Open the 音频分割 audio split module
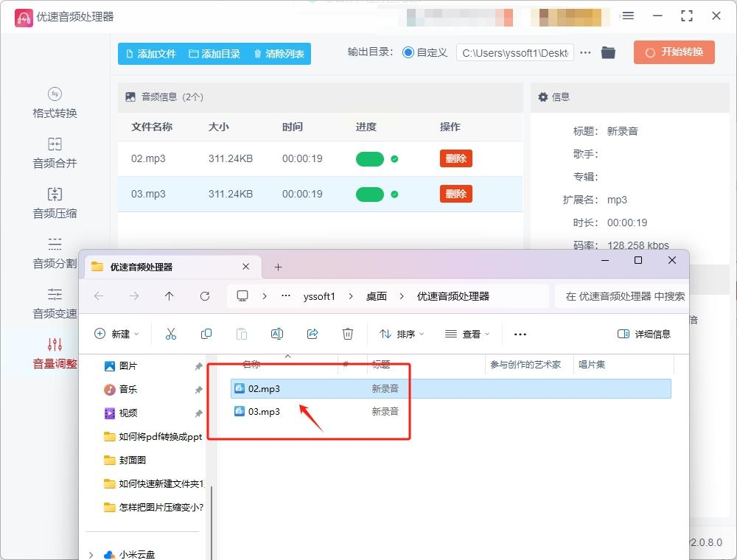737x560 pixels. pos(55,253)
